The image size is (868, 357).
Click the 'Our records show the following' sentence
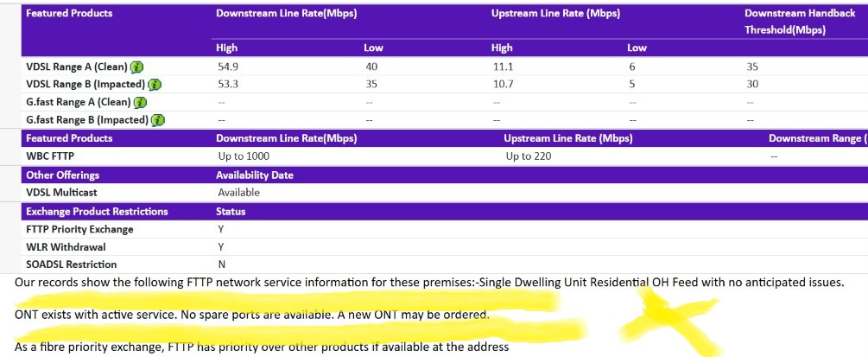(429, 282)
